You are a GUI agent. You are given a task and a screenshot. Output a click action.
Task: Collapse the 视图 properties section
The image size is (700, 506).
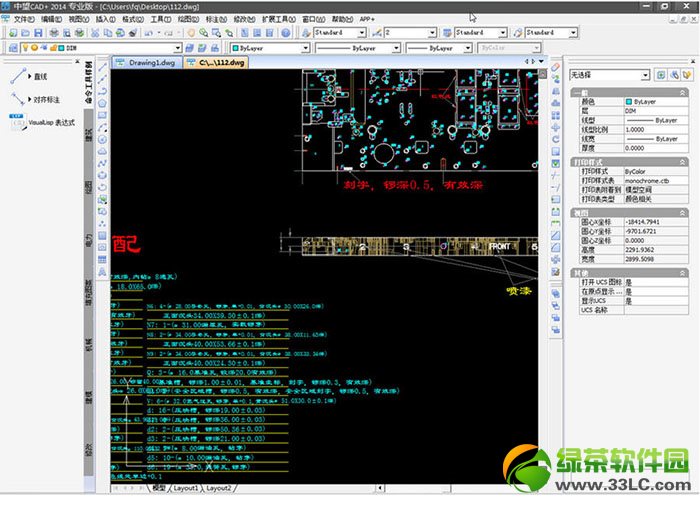(683, 213)
